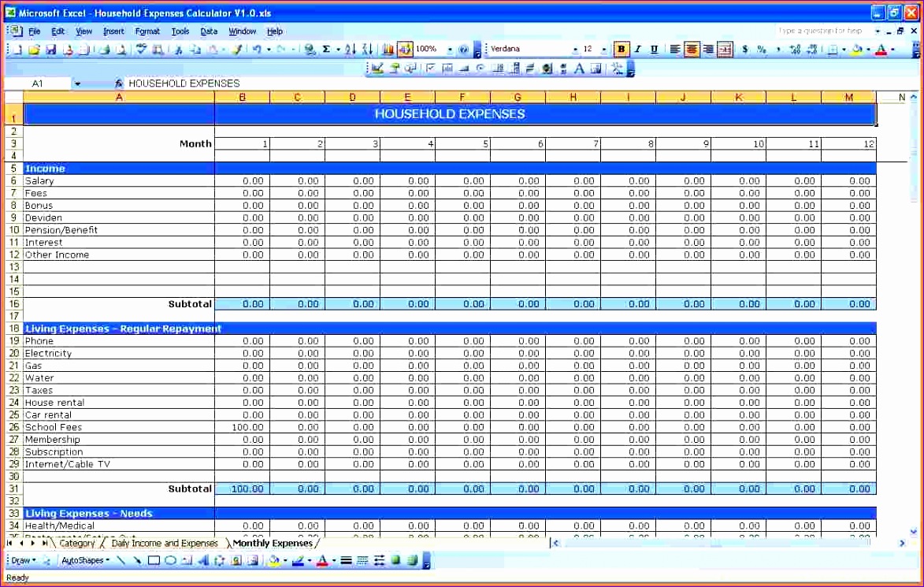Click the Currency Style icon
This screenshot has width=924, height=587.
point(744,49)
